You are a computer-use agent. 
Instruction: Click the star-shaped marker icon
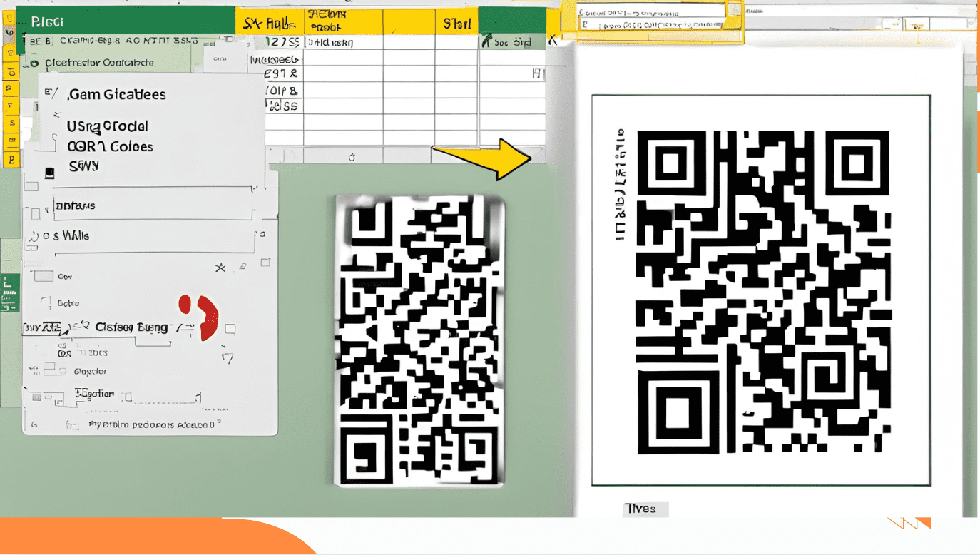point(221,268)
